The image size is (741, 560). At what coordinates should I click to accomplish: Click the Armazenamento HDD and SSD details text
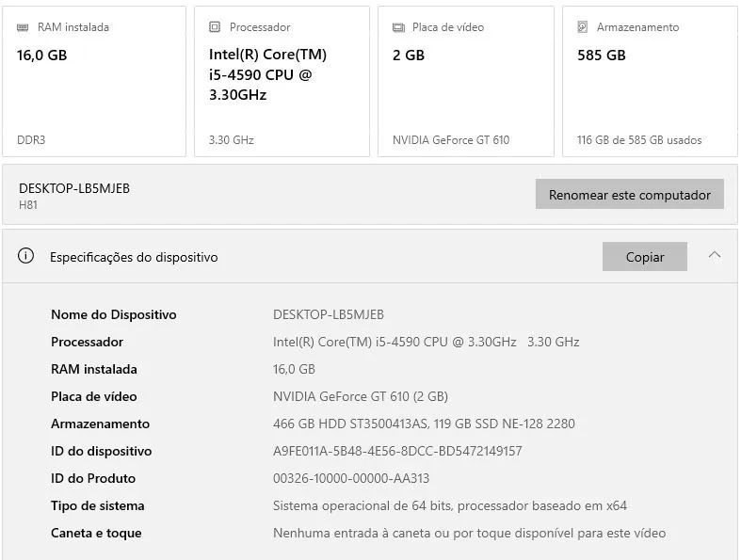pos(424,424)
